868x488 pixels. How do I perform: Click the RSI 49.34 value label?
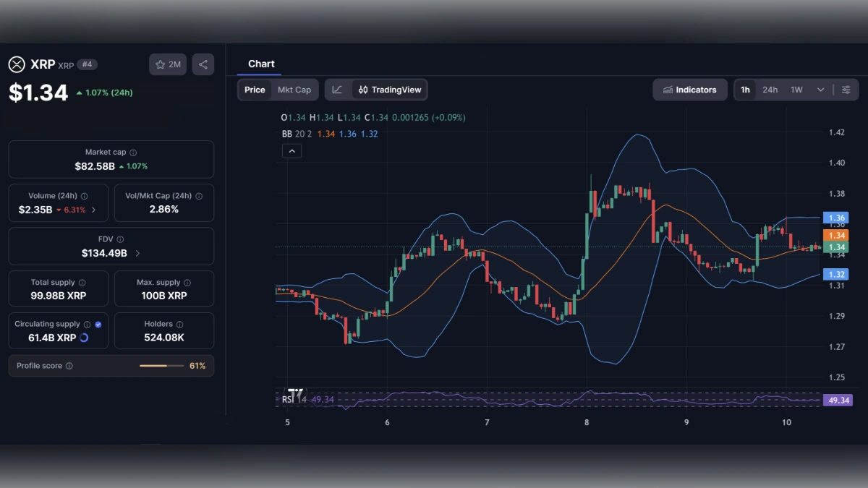[x=837, y=399]
